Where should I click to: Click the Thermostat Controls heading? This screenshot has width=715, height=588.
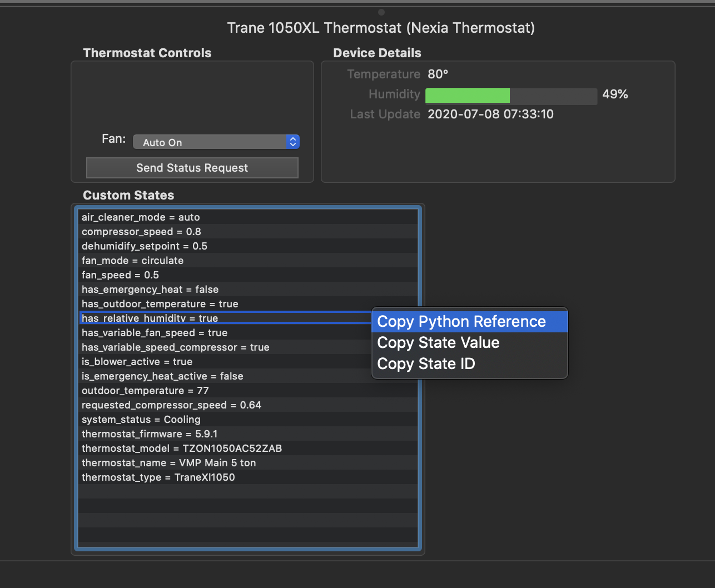point(147,53)
